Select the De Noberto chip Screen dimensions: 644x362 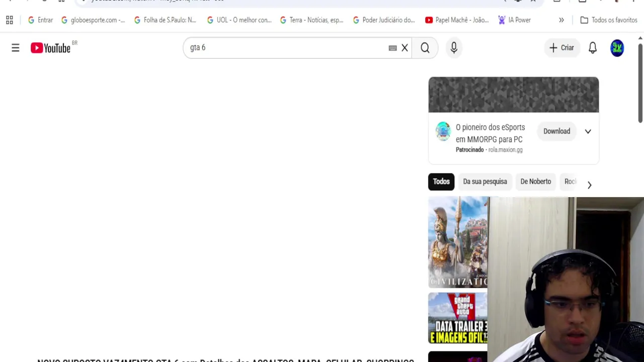535,182
